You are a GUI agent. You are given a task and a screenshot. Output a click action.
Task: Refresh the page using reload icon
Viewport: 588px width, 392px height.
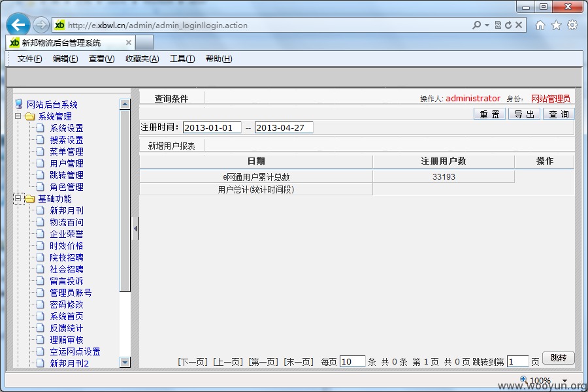point(508,25)
